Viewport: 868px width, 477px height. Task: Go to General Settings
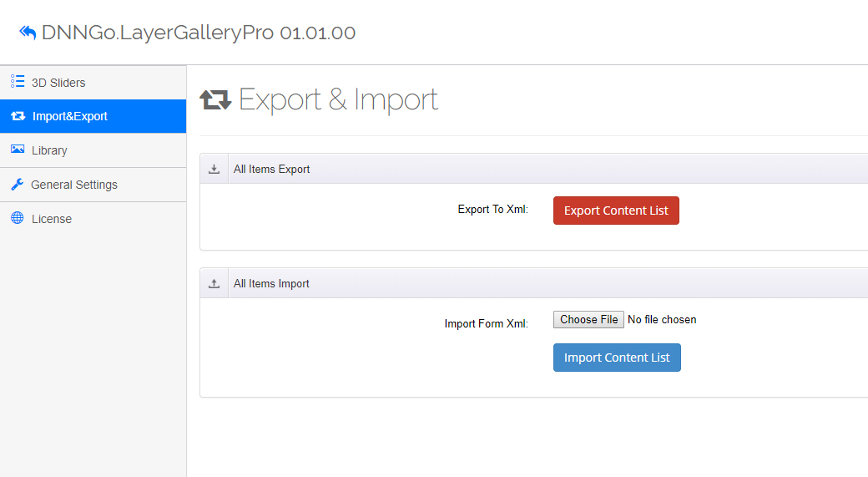(x=93, y=185)
